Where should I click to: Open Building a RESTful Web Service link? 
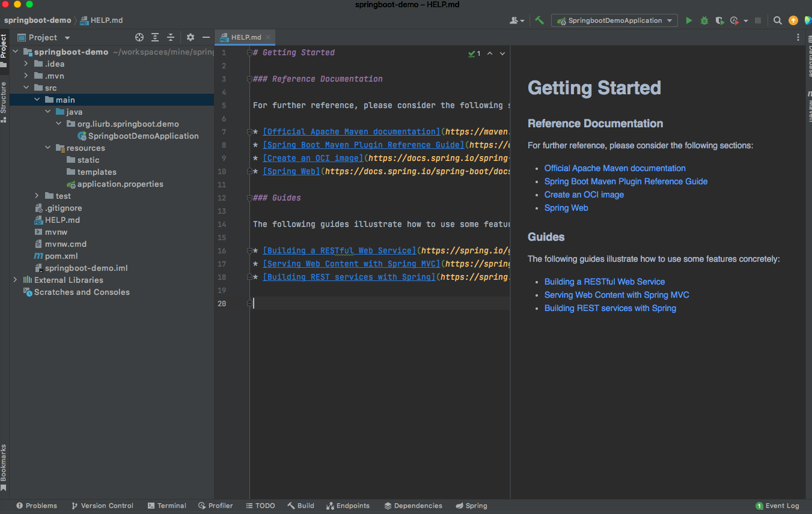(x=605, y=282)
